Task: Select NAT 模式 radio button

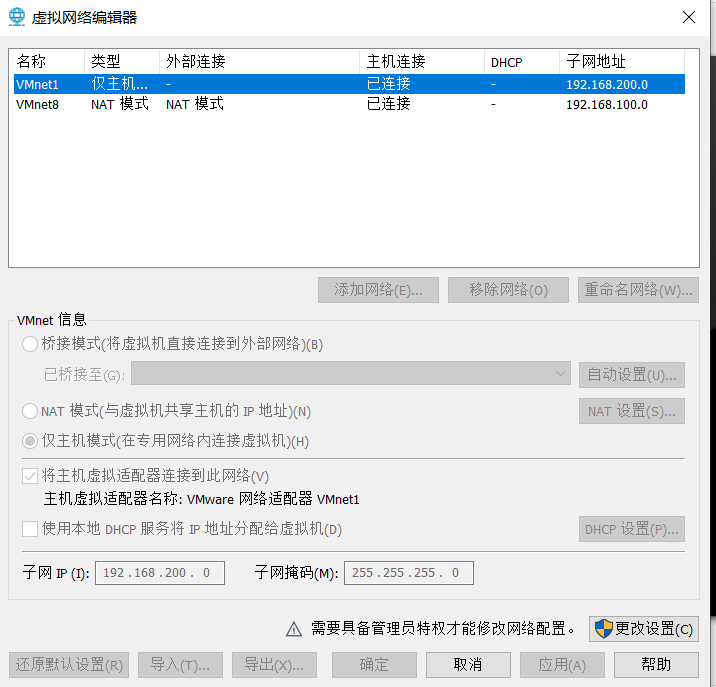Action: [30, 411]
